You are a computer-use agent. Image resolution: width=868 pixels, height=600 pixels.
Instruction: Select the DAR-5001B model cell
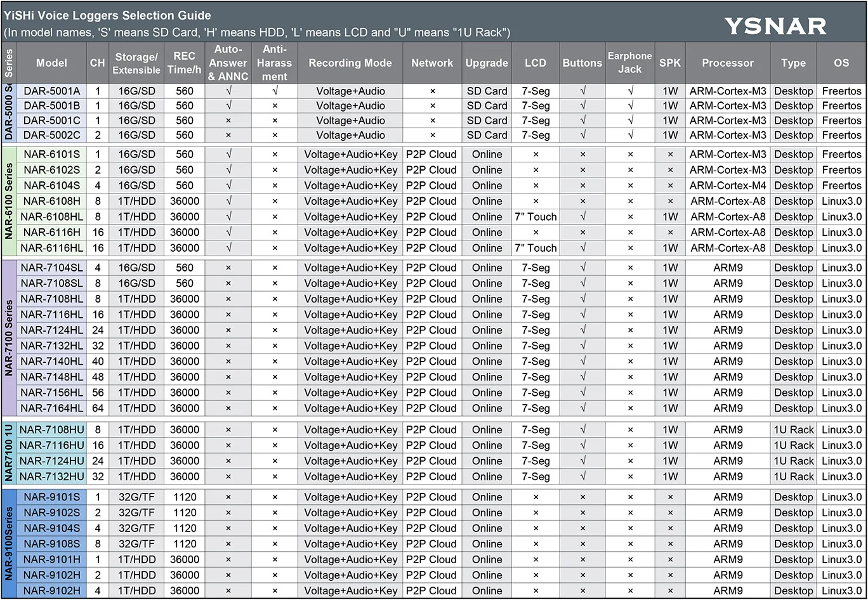point(51,105)
